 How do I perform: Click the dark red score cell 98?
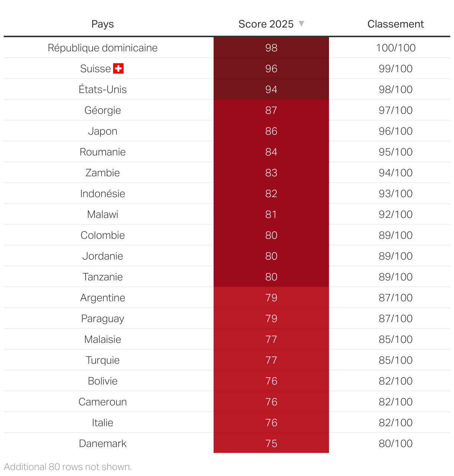pos(271,48)
